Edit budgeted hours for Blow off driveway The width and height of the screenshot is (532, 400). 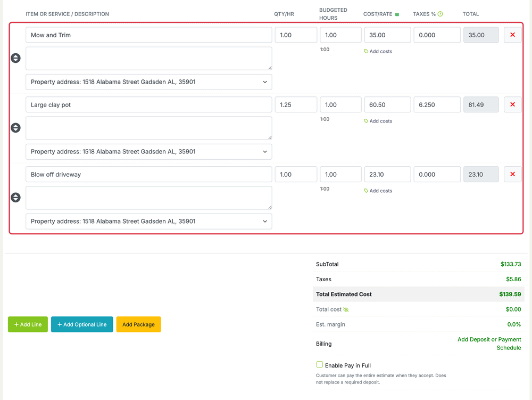click(x=340, y=174)
